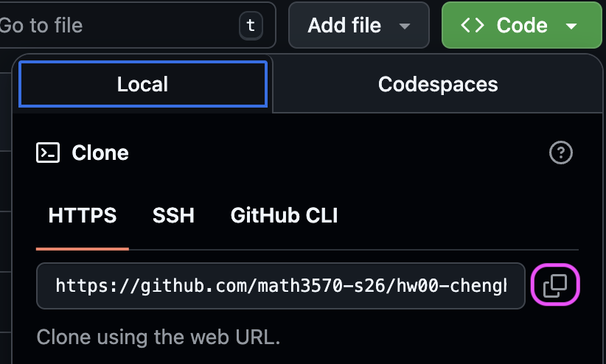This screenshot has height=364, width=606.
Task: Click the Clone section heading
Action: tap(100, 153)
